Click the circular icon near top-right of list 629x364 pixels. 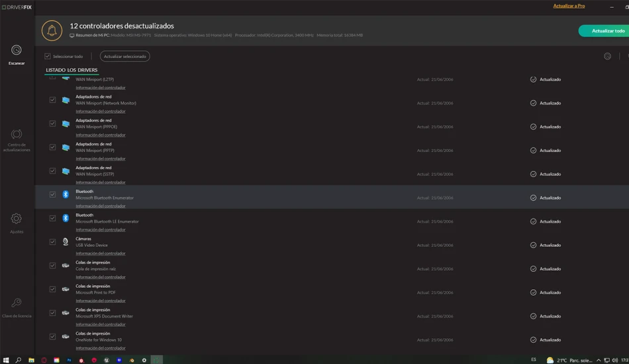pyautogui.click(x=607, y=56)
